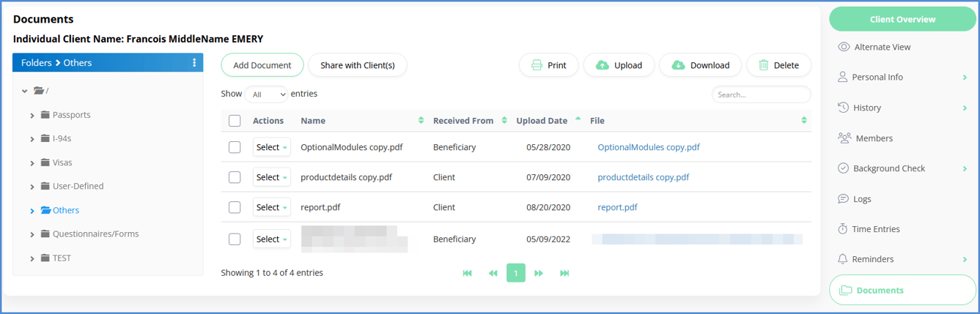Go to the first page of entries
The height and width of the screenshot is (314, 980).
click(467, 273)
